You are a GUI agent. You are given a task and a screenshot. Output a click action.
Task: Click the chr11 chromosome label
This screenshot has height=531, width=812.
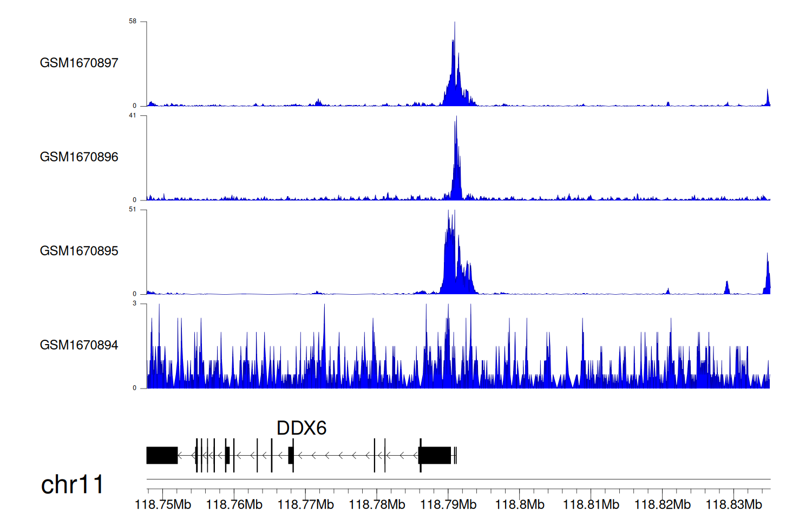pyautogui.click(x=72, y=484)
